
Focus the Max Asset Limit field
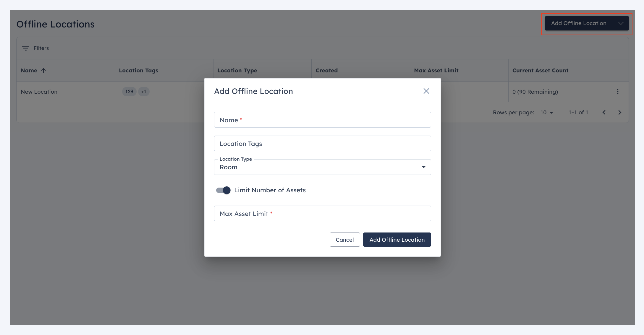click(x=322, y=214)
